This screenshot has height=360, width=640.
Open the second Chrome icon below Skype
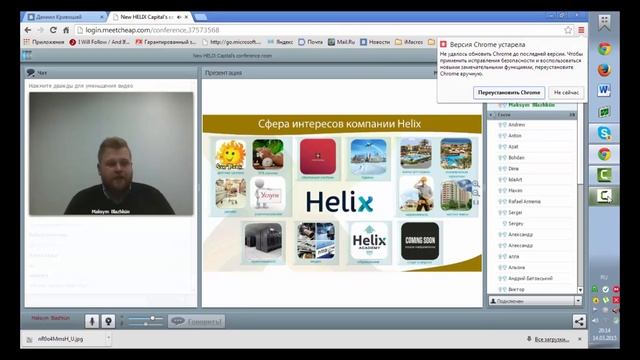pyautogui.click(x=604, y=154)
